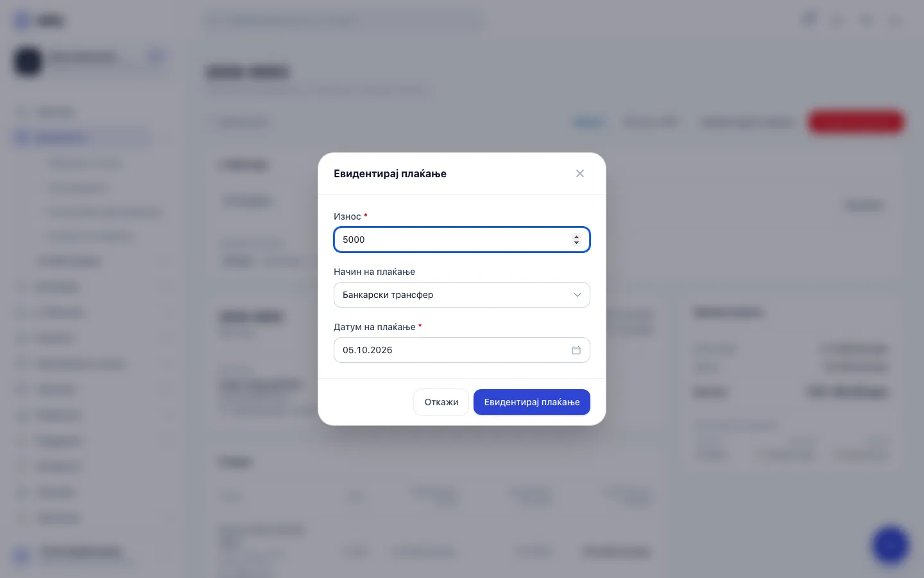Click the dialog heading Евидентирај плаќање
Viewport: 924px width, 578px height.
[390, 173]
